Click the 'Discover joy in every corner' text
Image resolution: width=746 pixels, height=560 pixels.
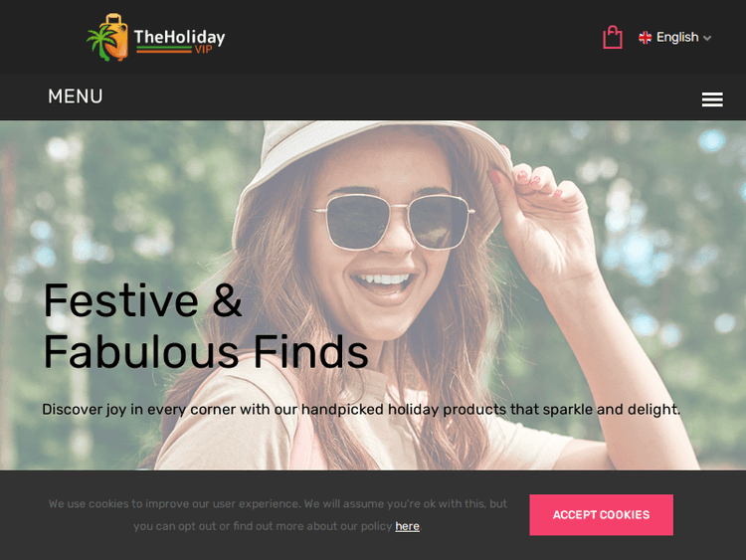pos(361,409)
